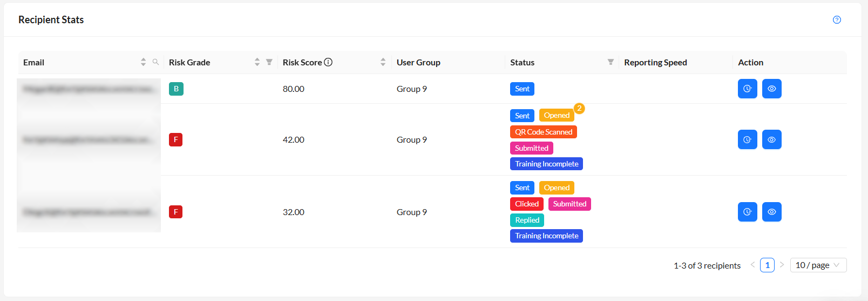This screenshot has height=301, width=868.
Task: Sort recipients by Risk Grade
Action: click(257, 62)
